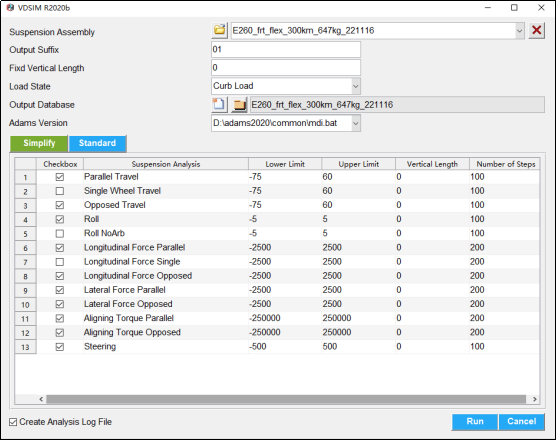Click the new output database page icon

[219, 104]
